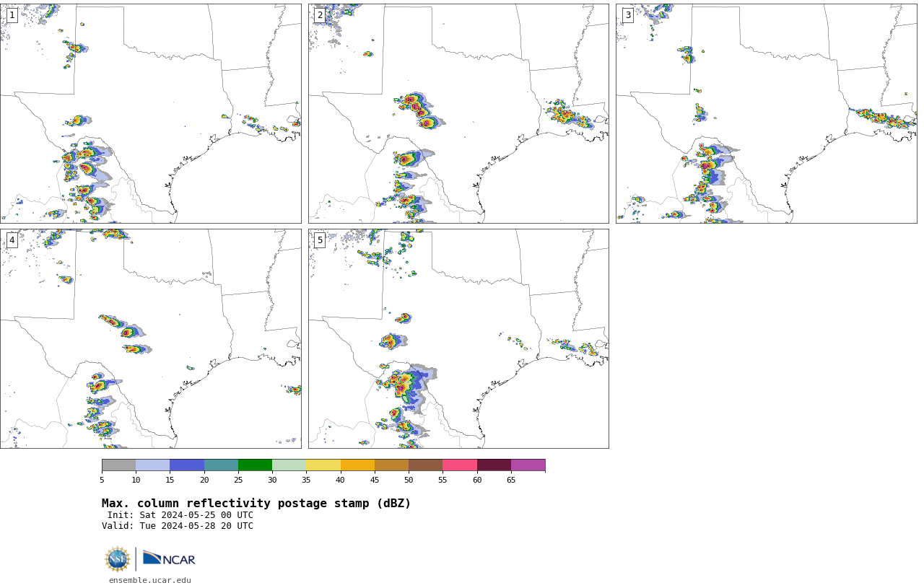Open ensemble member 1 postage stamp map

click(x=150, y=113)
